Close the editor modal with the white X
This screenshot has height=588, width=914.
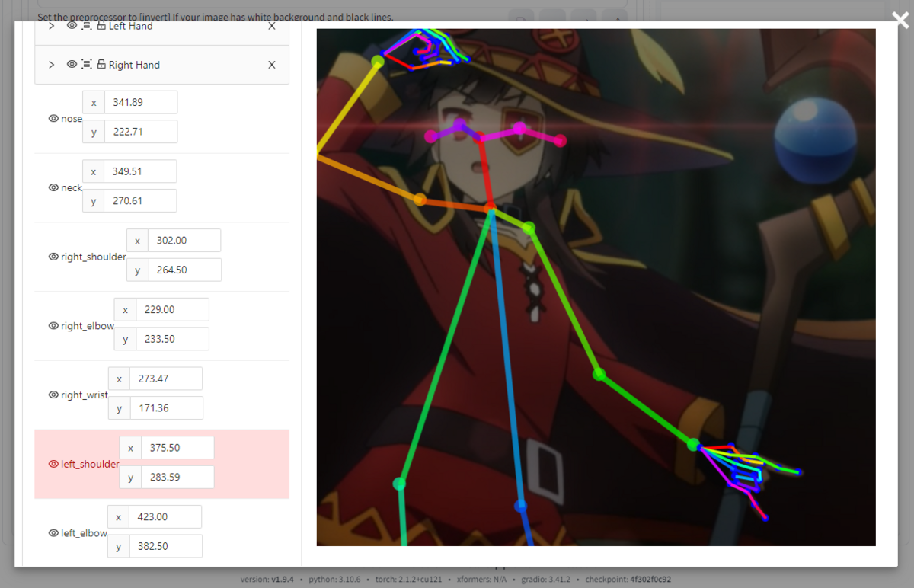click(900, 21)
